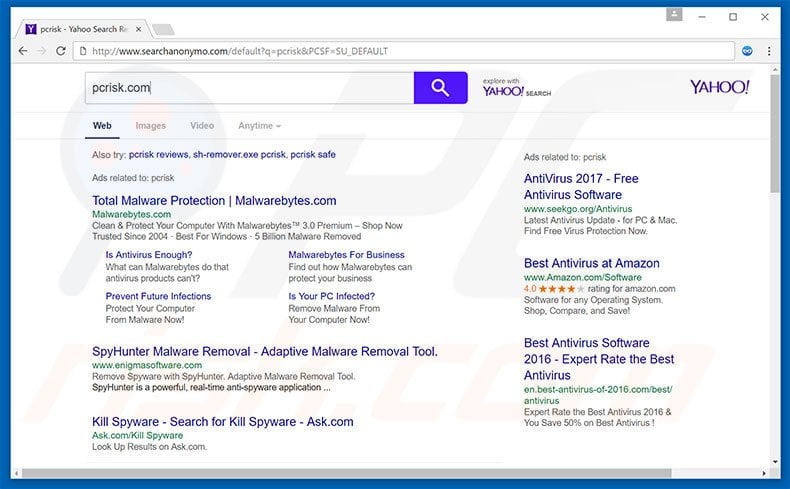This screenshot has width=790, height=489.
Task: Click the page info icon in address bar
Action: (83, 51)
